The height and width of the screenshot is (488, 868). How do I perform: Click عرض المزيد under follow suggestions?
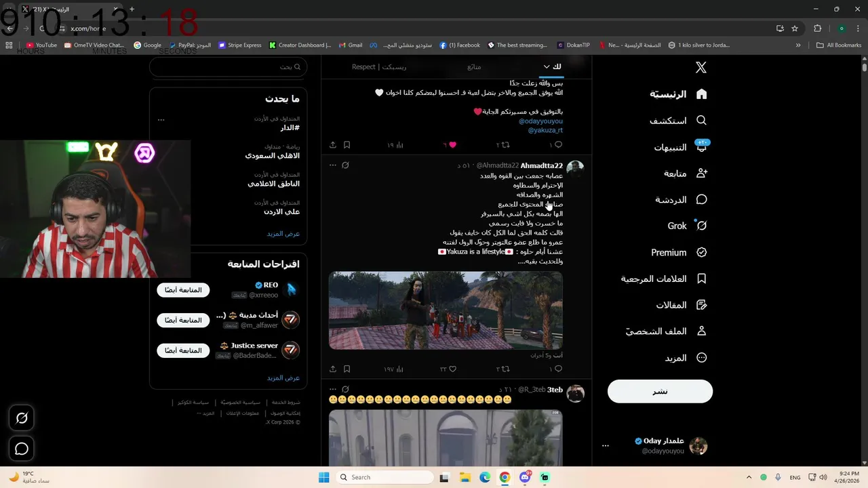click(283, 378)
